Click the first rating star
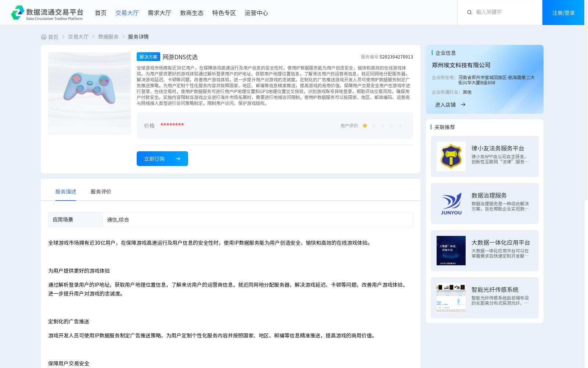This screenshot has width=588, height=368. tap(365, 126)
